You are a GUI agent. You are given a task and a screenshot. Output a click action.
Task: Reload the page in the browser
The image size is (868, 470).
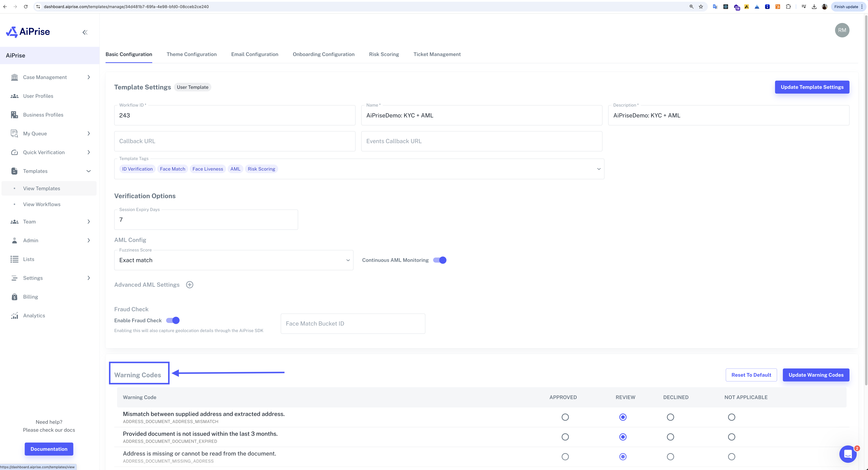[26, 7]
